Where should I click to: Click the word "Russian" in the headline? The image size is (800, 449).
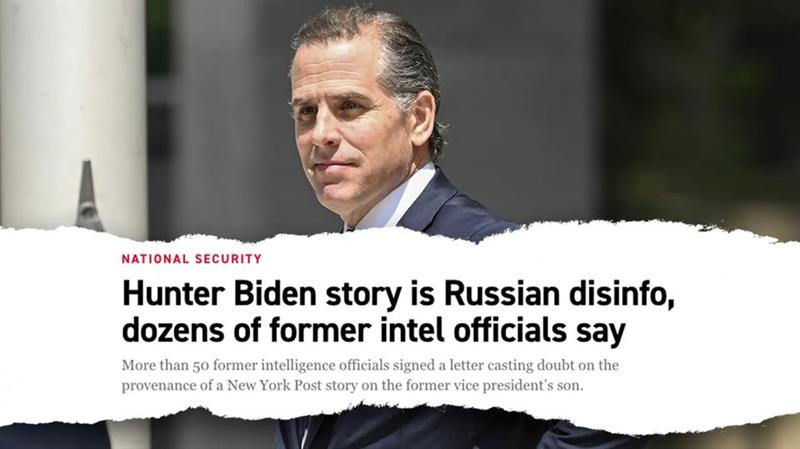pos(501,294)
